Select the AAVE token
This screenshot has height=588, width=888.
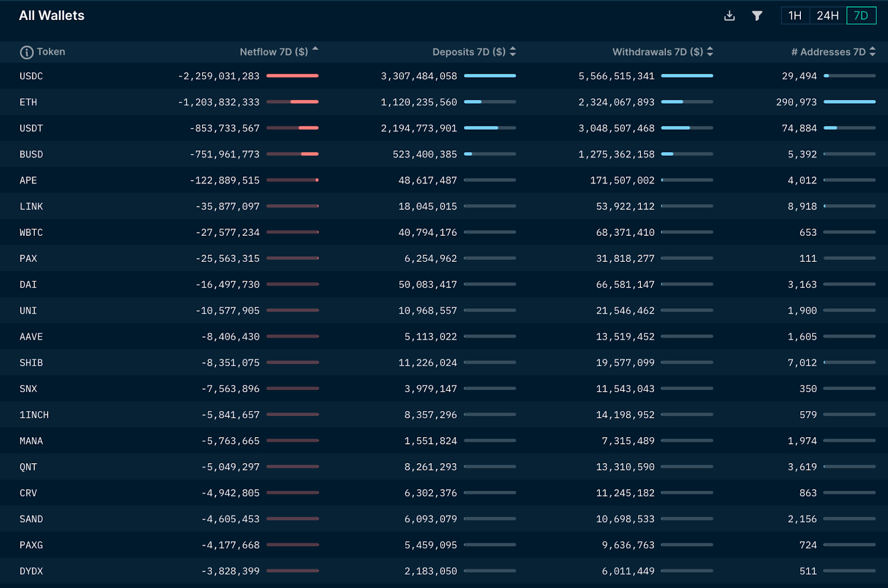[31, 337]
